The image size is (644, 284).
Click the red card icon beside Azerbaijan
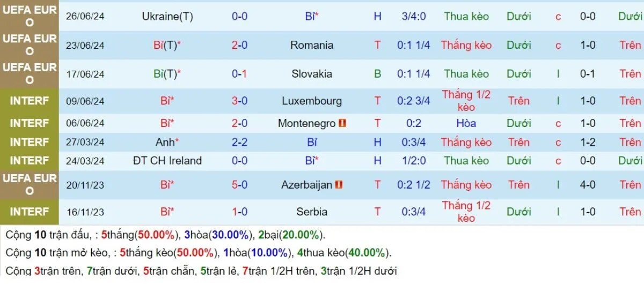coord(339,185)
